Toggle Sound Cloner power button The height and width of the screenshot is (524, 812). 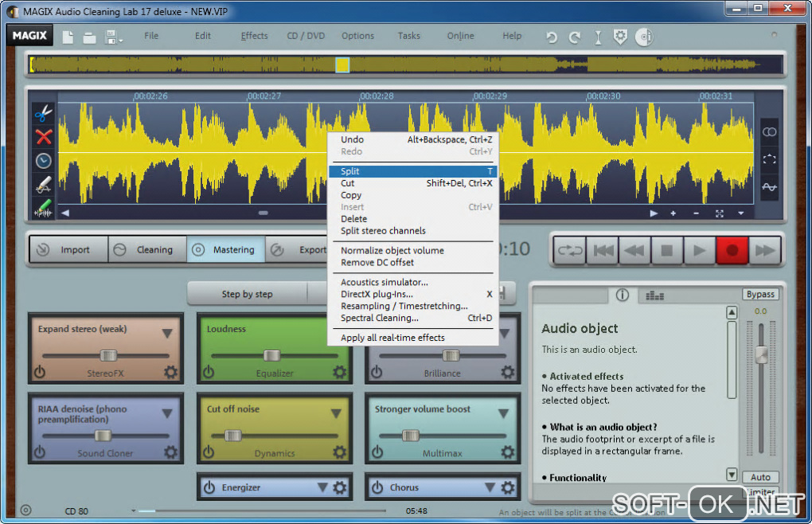(40, 452)
